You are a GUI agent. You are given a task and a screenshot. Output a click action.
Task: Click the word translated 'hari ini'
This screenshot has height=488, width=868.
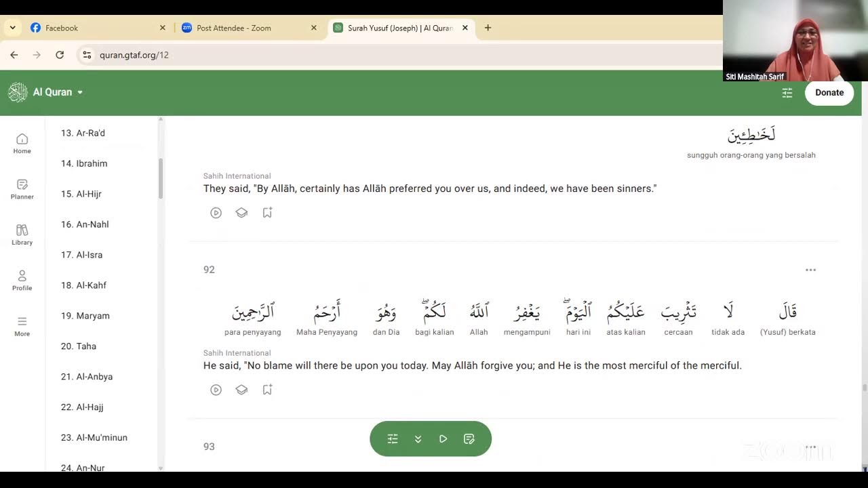[x=578, y=310]
